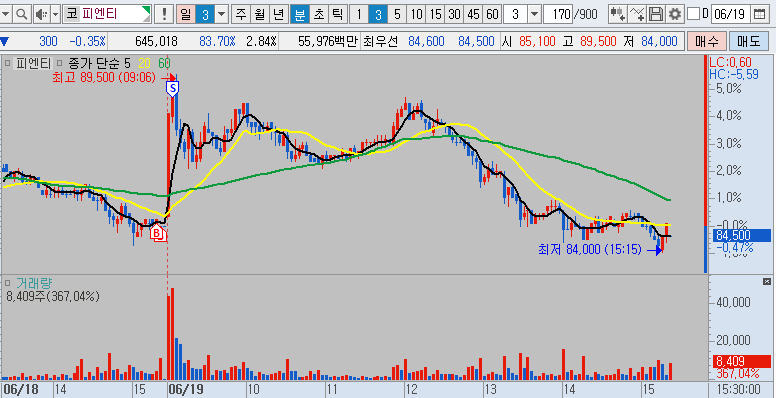Click the candle count field showing 170
The width and height of the screenshot is (776, 398).
[558, 14]
